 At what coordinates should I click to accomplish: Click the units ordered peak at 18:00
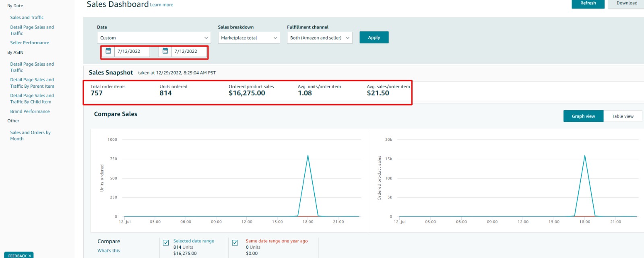pyautogui.click(x=308, y=155)
